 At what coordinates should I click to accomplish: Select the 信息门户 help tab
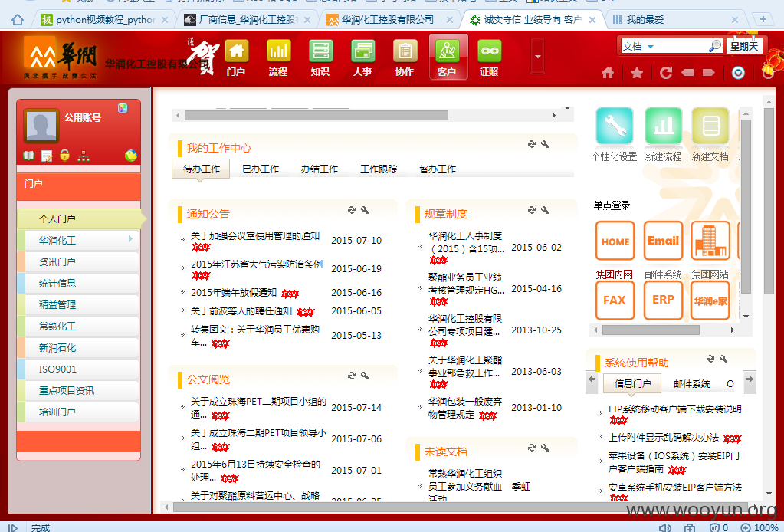[632, 383]
